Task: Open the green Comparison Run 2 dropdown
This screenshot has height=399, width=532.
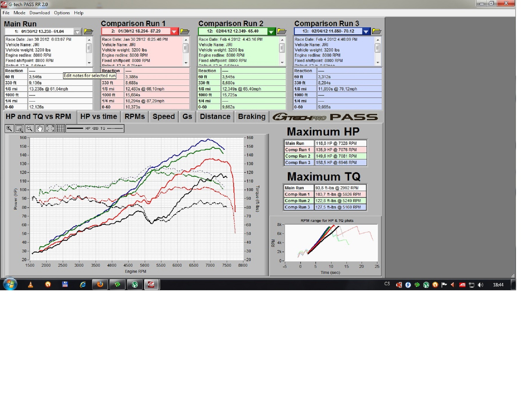Action: coord(271,31)
